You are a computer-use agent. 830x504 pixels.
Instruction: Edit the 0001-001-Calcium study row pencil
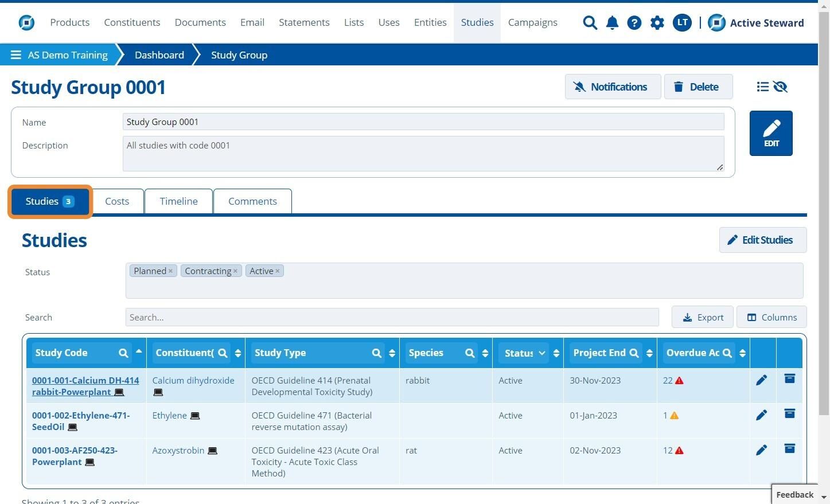coord(761,380)
